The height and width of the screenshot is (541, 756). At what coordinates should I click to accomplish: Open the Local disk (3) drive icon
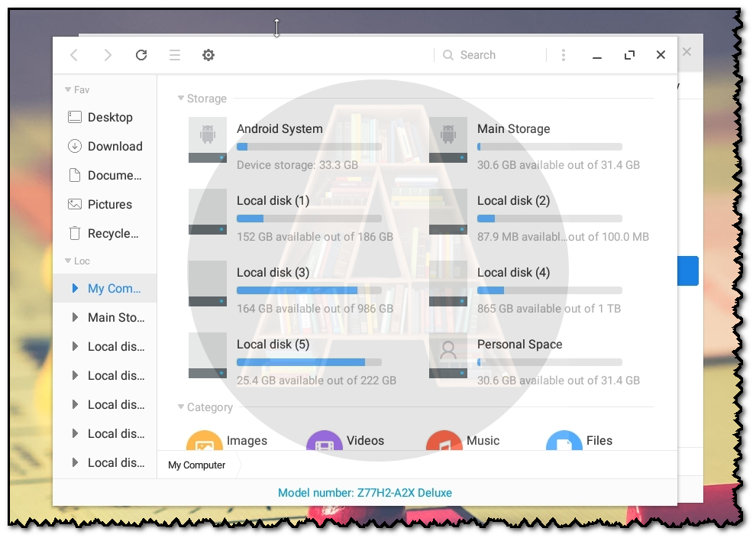pos(208,283)
